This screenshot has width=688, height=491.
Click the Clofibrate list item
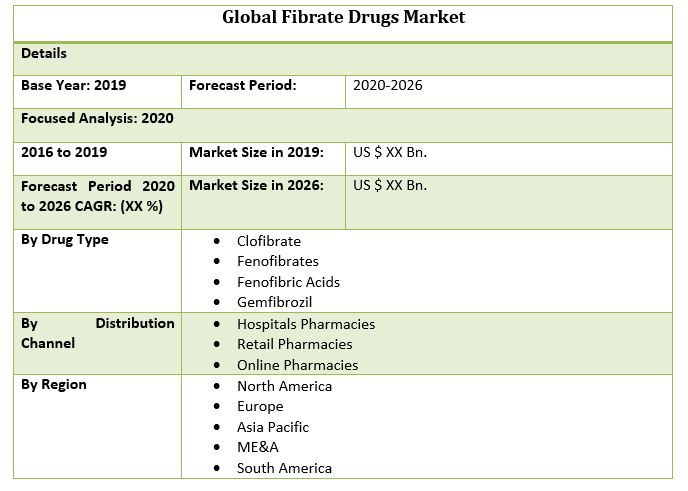point(268,241)
